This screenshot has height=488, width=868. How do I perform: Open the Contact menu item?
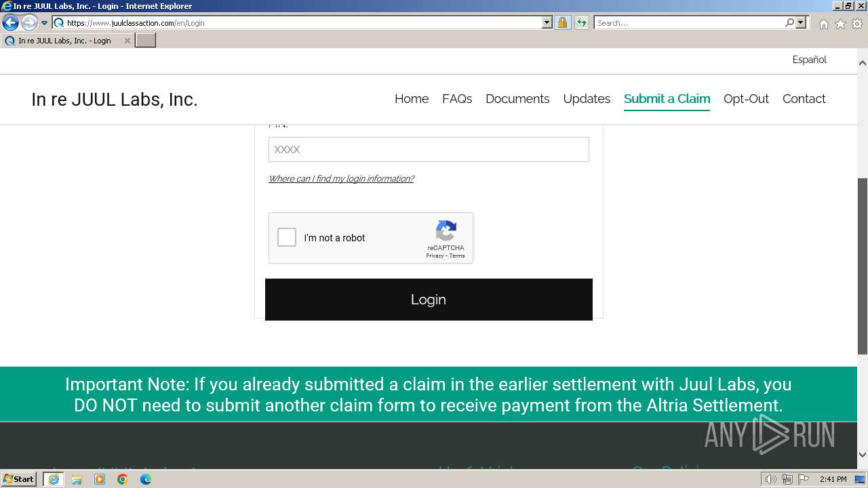(x=804, y=99)
